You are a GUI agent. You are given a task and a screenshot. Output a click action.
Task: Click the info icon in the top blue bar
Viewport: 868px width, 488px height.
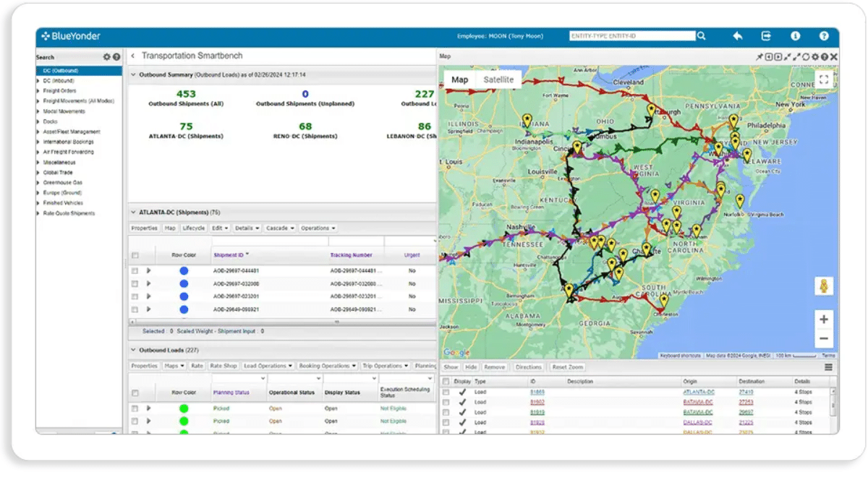tap(795, 35)
